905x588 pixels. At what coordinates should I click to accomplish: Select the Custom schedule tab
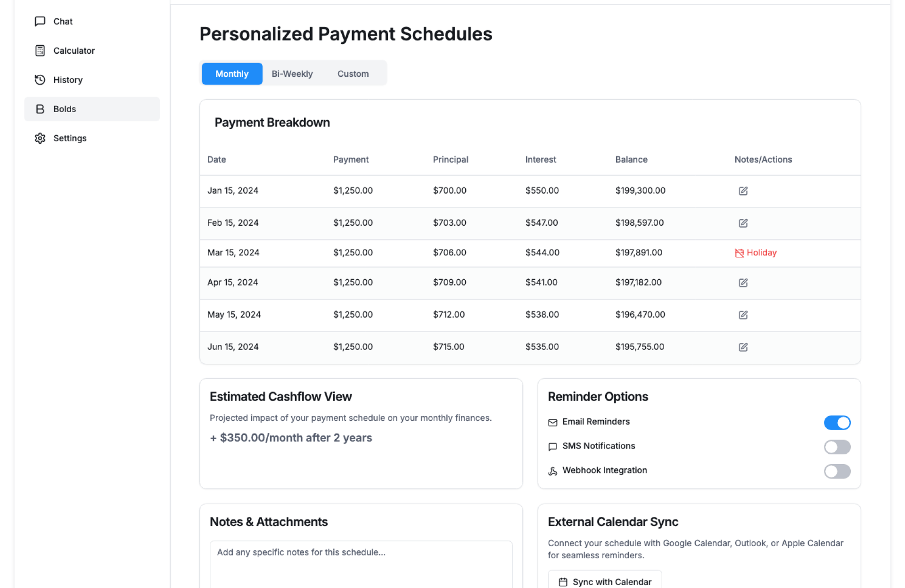[x=353, y=73]
